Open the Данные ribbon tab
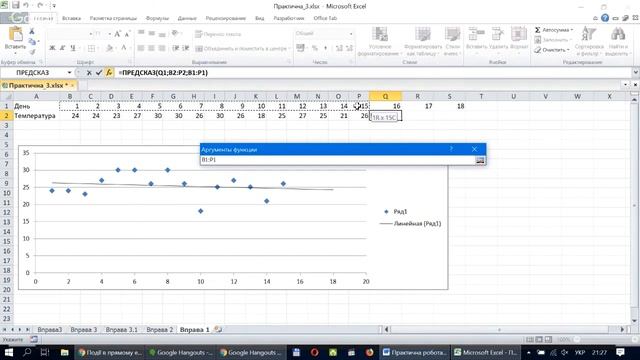The height and width of the screenshot is (360, 640). pyautogui.click(x=187, y=18)
